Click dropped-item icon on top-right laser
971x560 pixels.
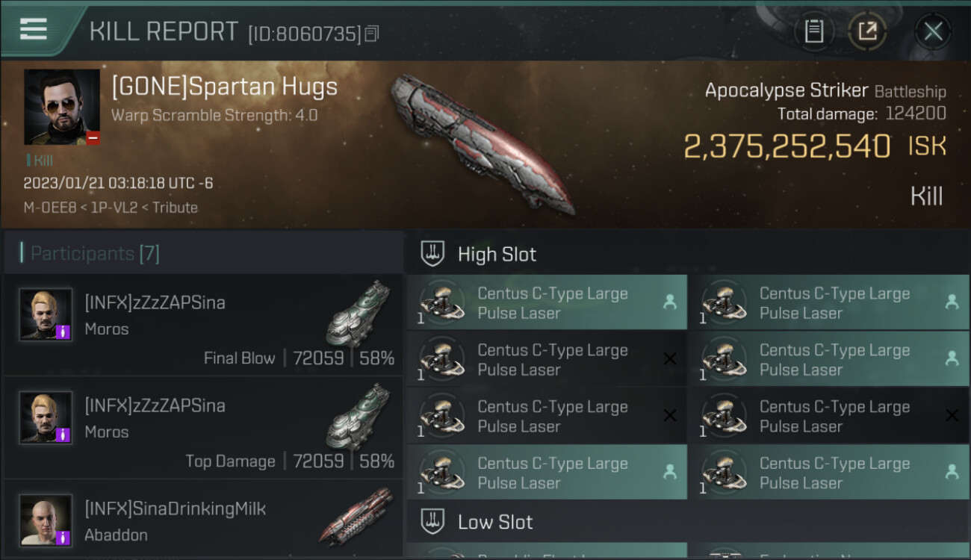click(x=952, y=302)
